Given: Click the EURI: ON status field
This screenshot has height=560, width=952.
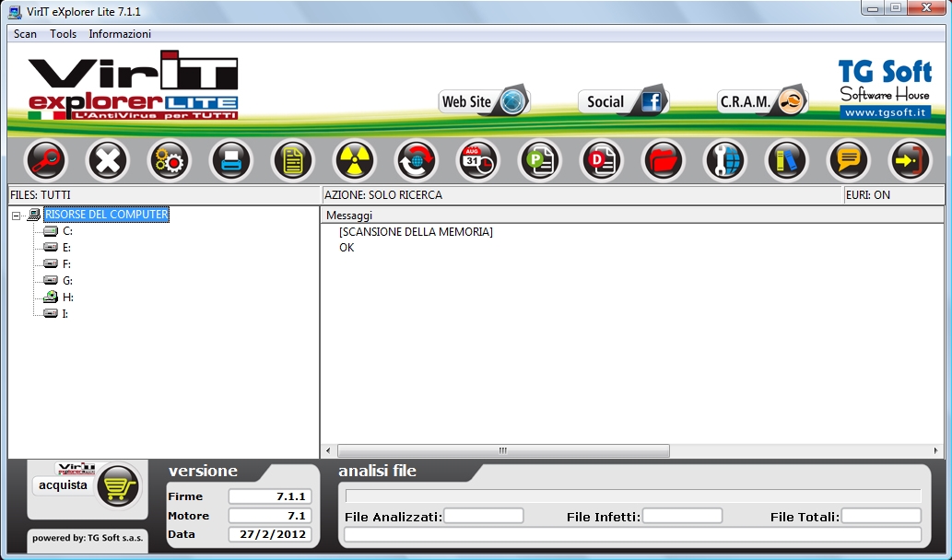Looking at the screenshot, I should point(894,194).
